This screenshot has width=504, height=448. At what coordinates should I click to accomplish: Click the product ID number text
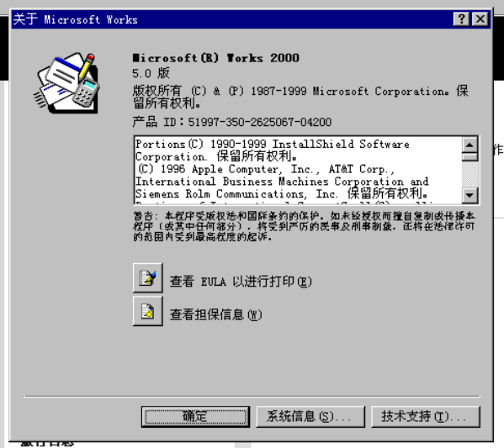pyautogui.click(x=260, y=122)
